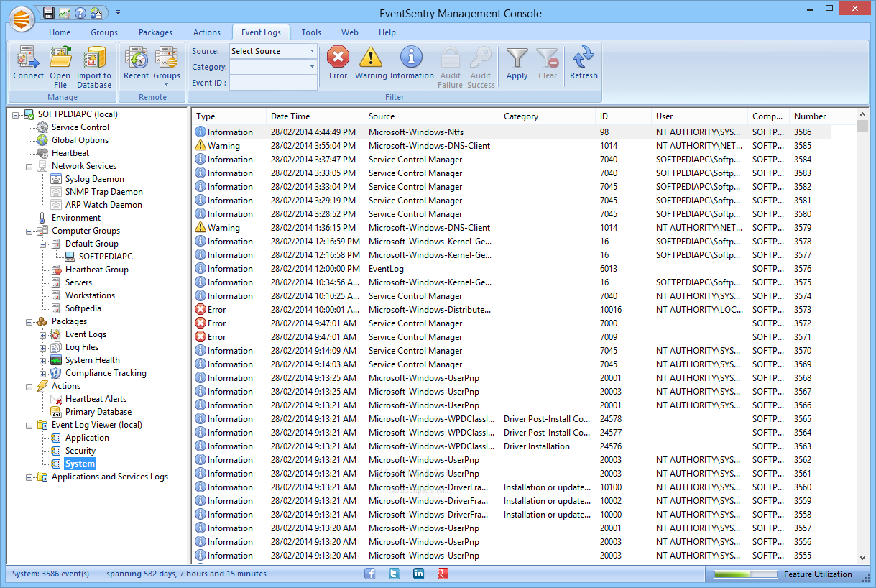
Task: Select SNMP Trap Daemon node
Action: pos(103,192)
